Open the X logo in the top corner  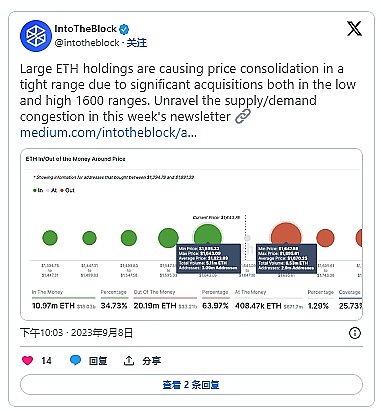pyautogui.click(x=354, y=28)
